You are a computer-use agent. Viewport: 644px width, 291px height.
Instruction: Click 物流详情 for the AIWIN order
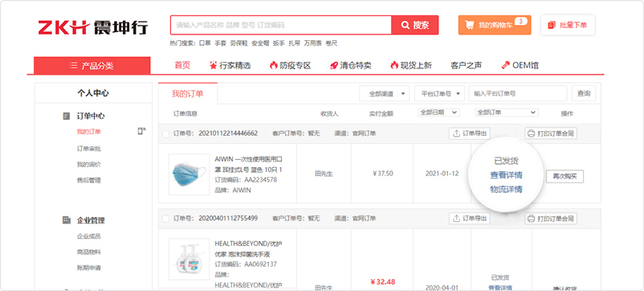tap(506, 190)
